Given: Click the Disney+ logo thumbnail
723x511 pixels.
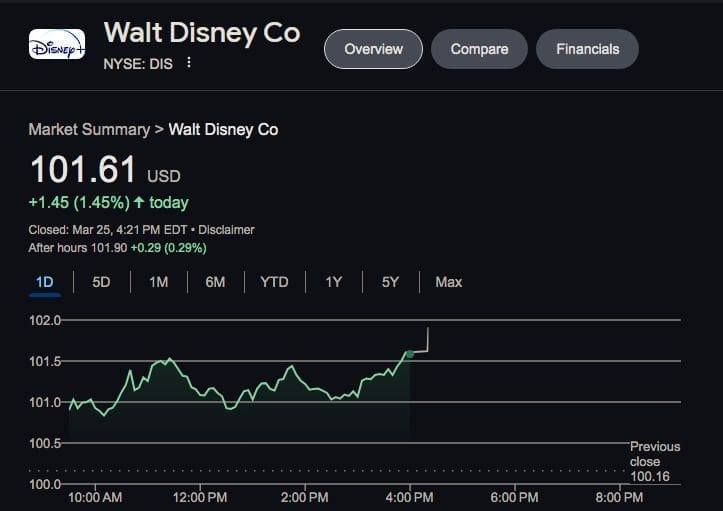Looking at the screenshot, I should click(57, 44).
